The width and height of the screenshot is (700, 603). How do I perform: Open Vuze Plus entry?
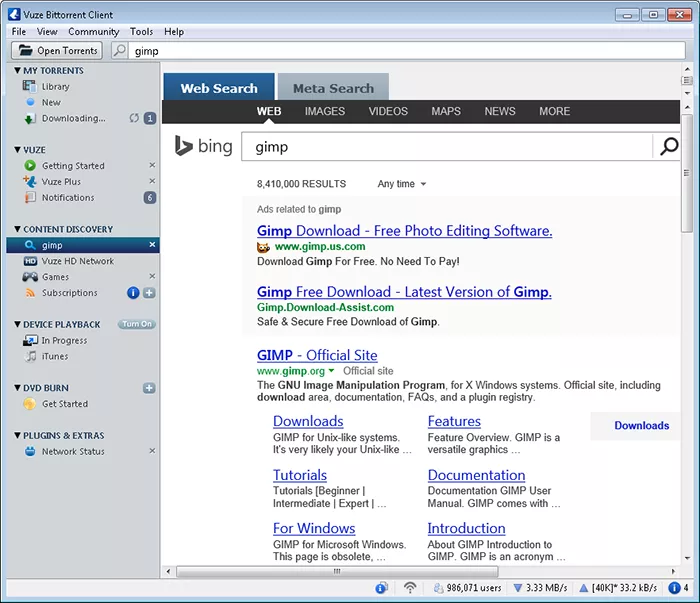pos(61,182)
